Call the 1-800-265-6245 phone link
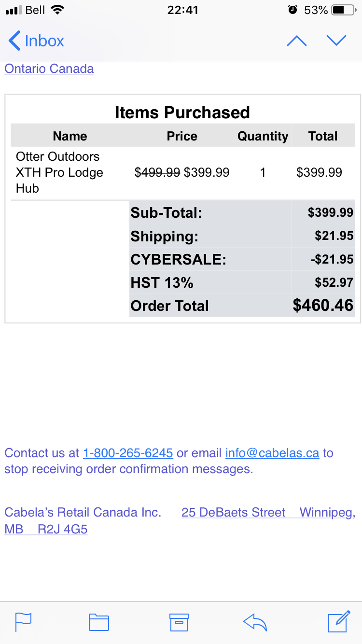Image resolution: width=362 pixels, height=644 pixels. tap(128, 453)
